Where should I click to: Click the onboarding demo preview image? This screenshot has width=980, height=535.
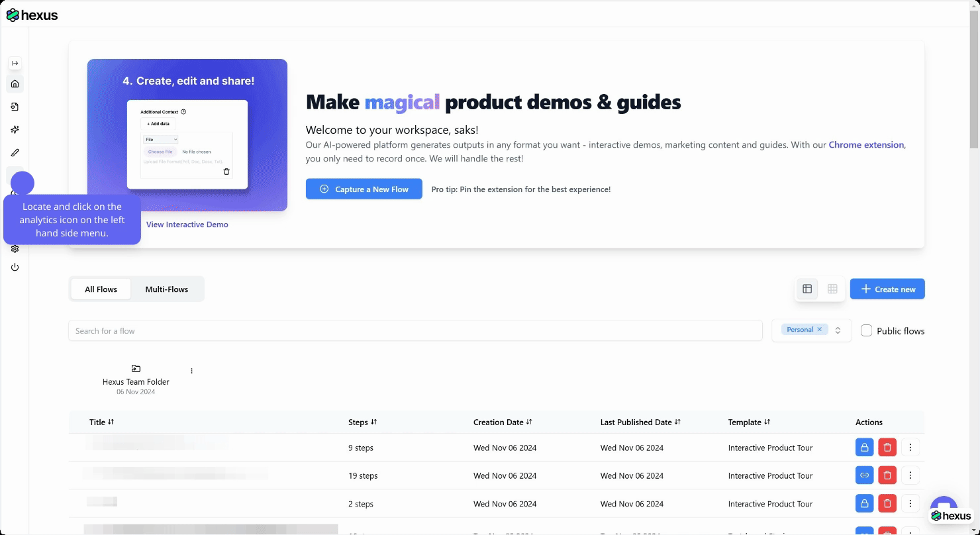point(187,135)
